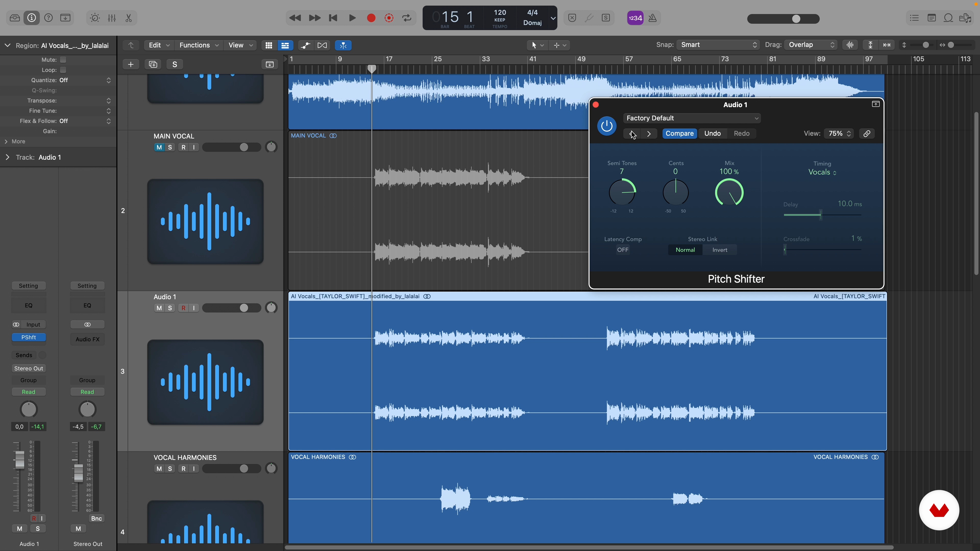Image resolution: width=980 pixels, height=551 pixels.
Task: Click the Stereo Out output slot
Action: click(29, 368)
